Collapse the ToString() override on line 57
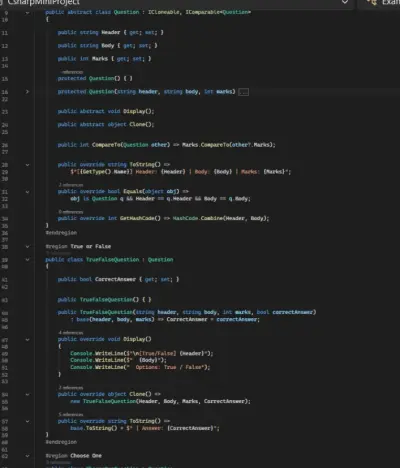Screen dimensions: 400x468 [x=27, y=421]
